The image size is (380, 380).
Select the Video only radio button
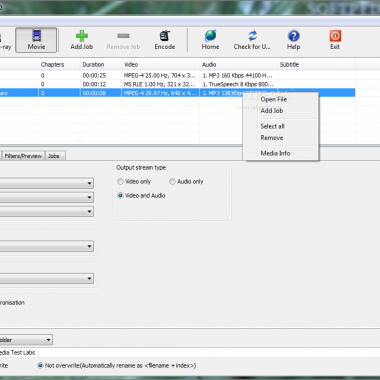point(120,182)
